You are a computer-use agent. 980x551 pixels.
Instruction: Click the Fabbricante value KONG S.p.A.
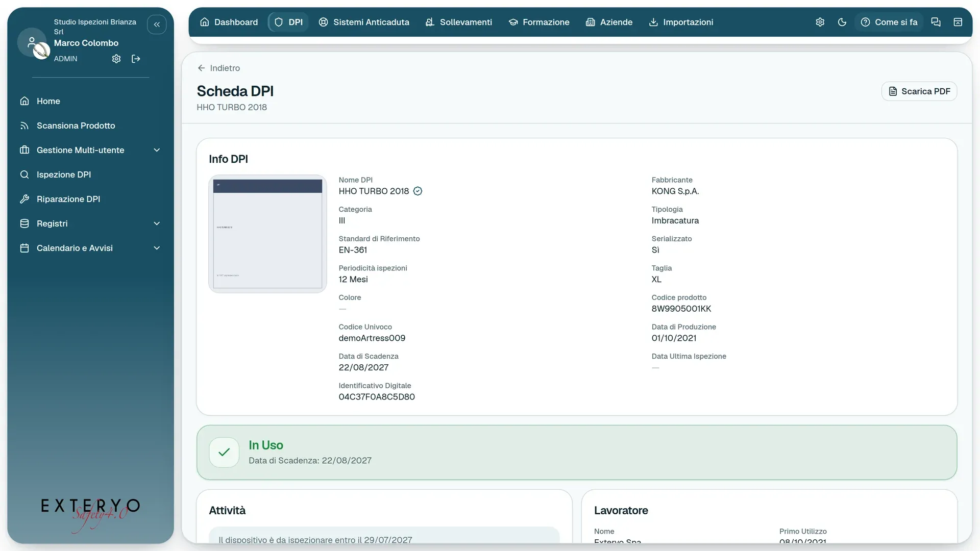click(675, 191)
